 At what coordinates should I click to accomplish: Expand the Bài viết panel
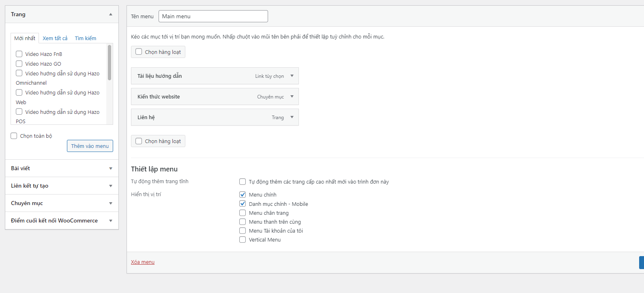tap(111, 169)
